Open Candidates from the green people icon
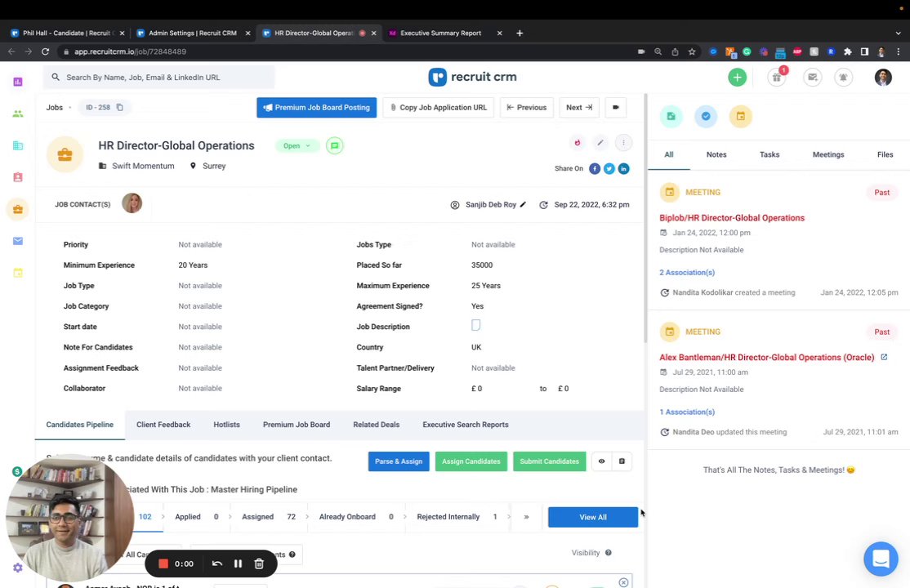The height and width of the screenshot is (588, 910). (17, 114)
